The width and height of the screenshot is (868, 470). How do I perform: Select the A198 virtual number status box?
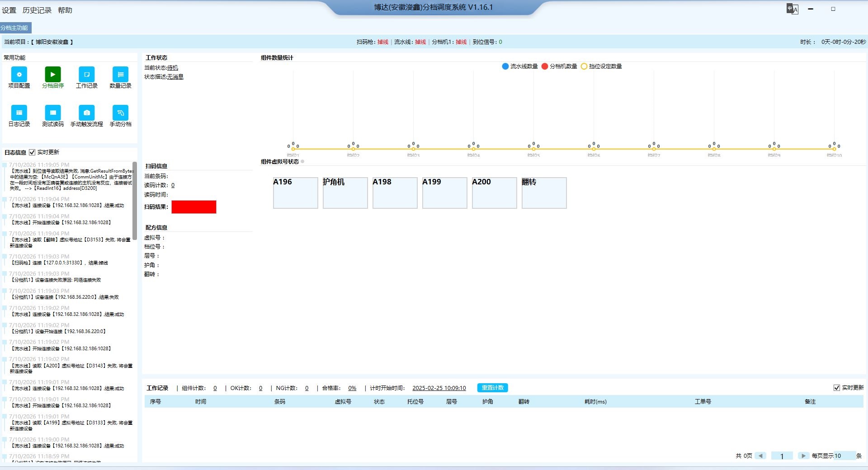[395, 193]
